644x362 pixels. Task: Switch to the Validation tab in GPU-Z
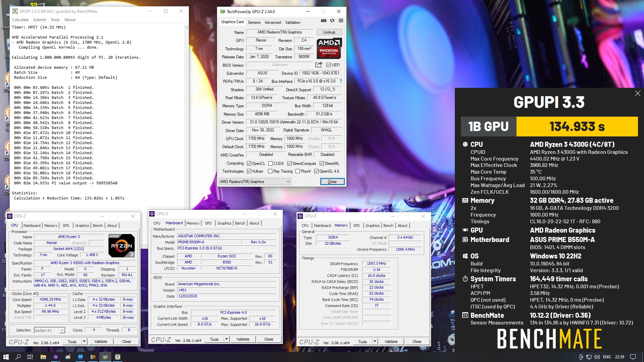[x=292, y=22]
